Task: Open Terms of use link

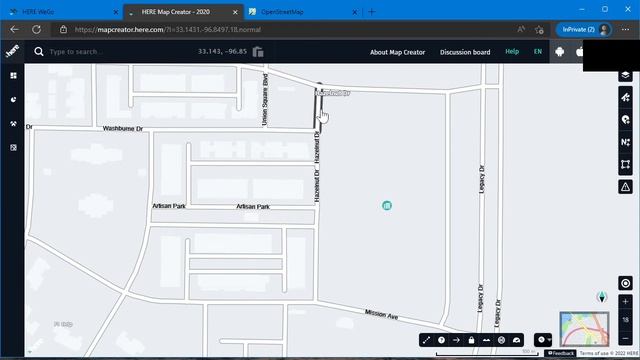Action: 593,353
